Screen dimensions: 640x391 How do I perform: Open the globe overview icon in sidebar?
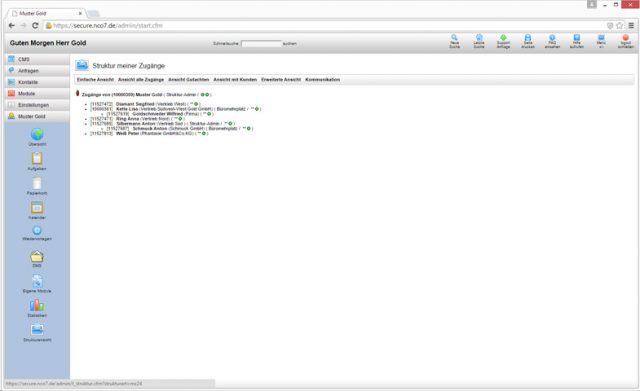37,134
